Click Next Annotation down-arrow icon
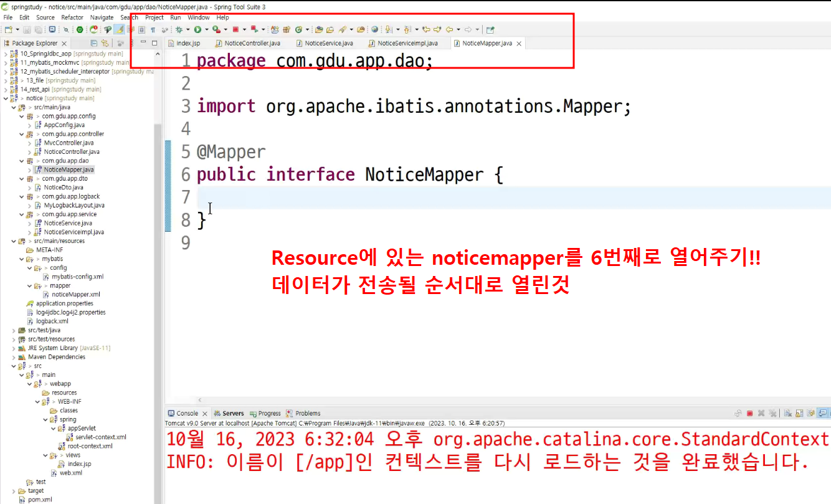 pos(388,29)
